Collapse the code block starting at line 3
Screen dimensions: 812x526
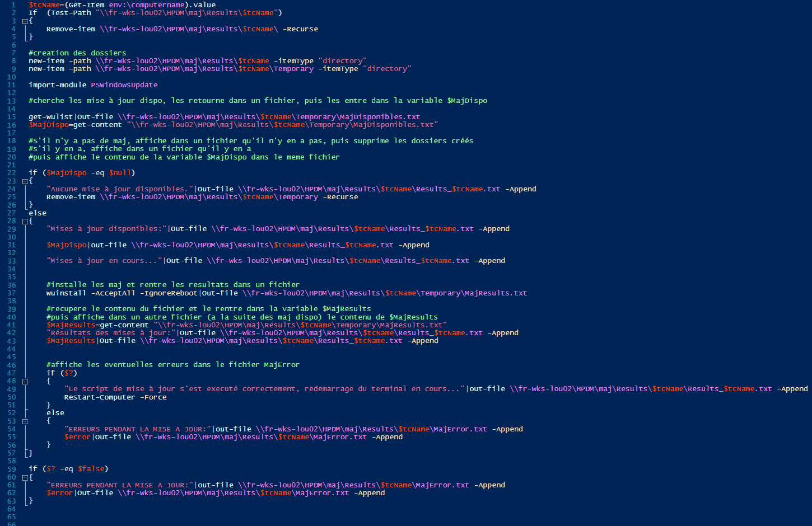click(25, 21)
